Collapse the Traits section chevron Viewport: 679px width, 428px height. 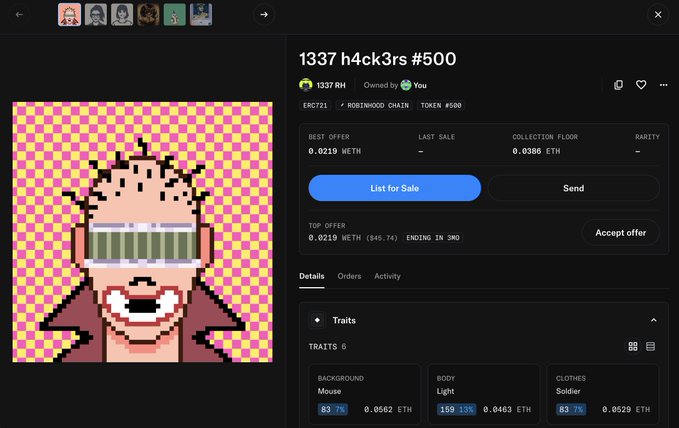(x=653, y=320)
